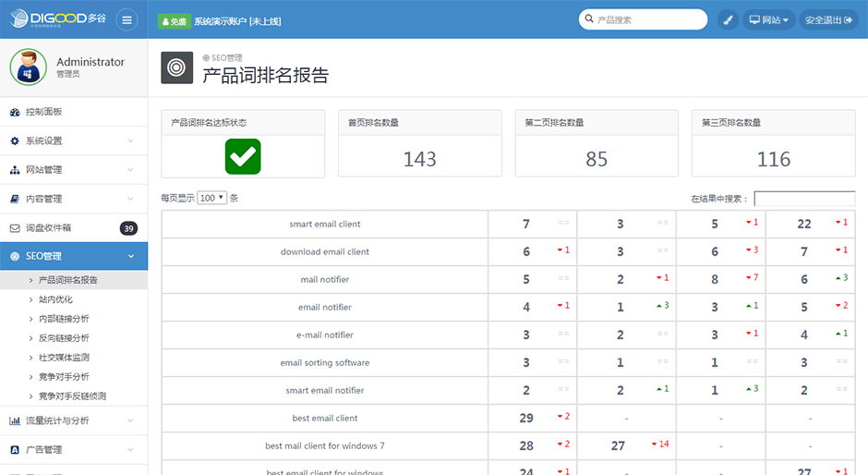The height and width of the screenshot is (475, 868).
Task: Open 竞争对手分析 submenu link
Action: point(64,377)
